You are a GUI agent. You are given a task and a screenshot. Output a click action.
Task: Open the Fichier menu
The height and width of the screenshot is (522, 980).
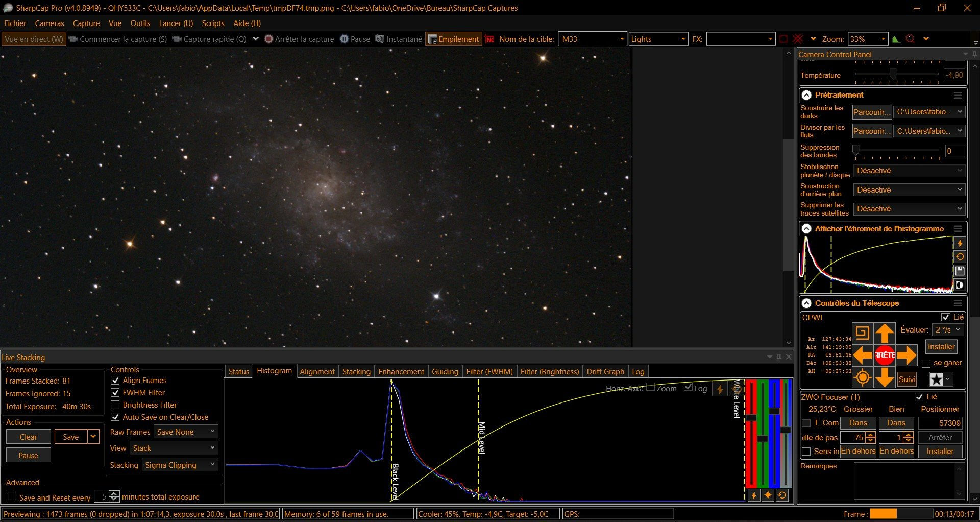pyautogui.click(x=15, y=23)
